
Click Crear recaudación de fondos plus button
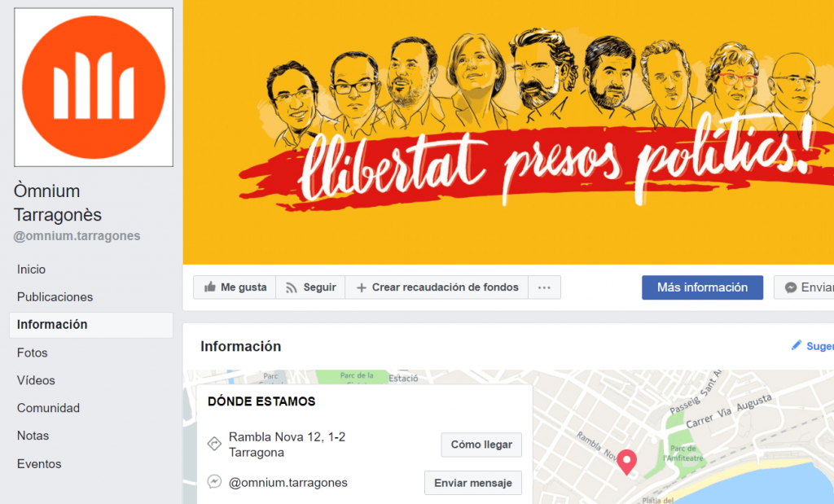click(437, 287)
